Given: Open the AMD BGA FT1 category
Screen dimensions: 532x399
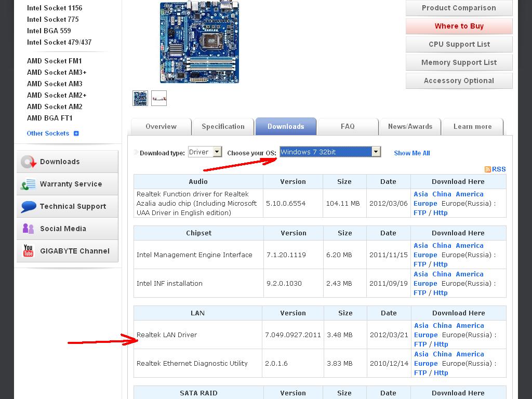Looking at the screenshot, I should point(49,118).
